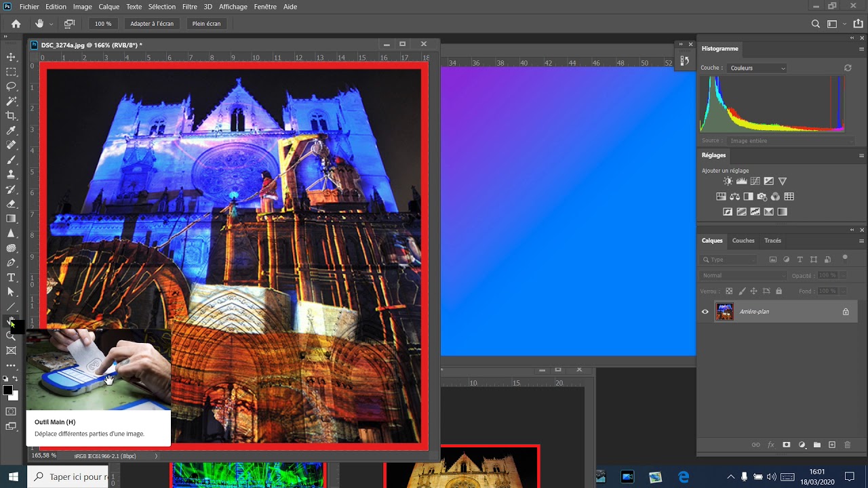Viewport: 868px width, 488px height.
Task: Select the Path Selection arrow tool
Action: click(11, 292)
